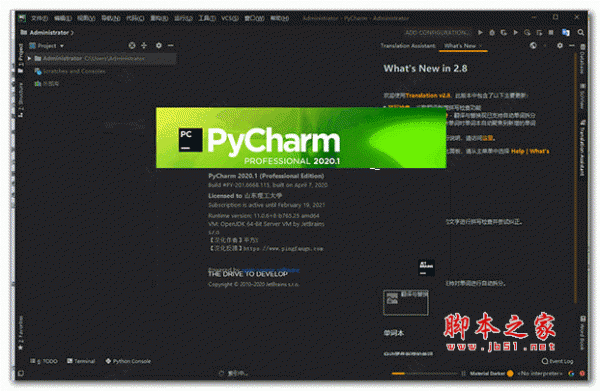Viewport: 600px width, 391px height.
Task: Click the Search Everywhere magnifier icon
Action: click(x=580, y=33)
